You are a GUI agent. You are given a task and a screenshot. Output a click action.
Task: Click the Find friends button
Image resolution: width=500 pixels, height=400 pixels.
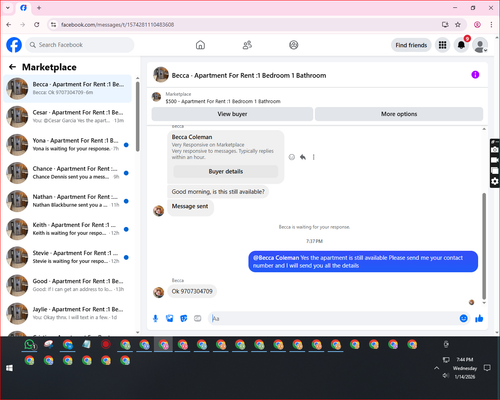(411, 45)
